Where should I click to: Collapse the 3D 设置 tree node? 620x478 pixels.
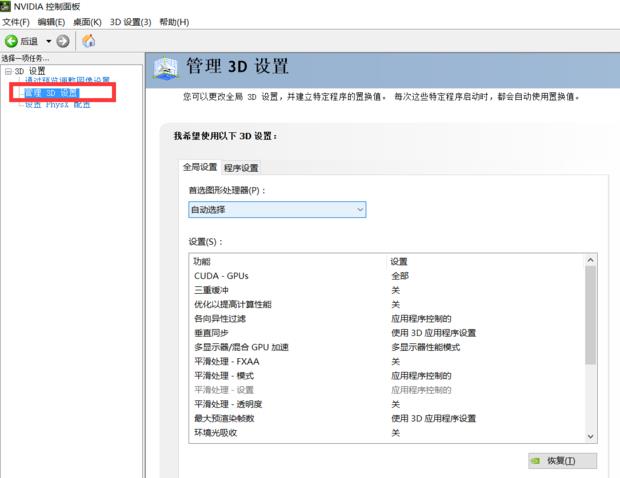7,71
